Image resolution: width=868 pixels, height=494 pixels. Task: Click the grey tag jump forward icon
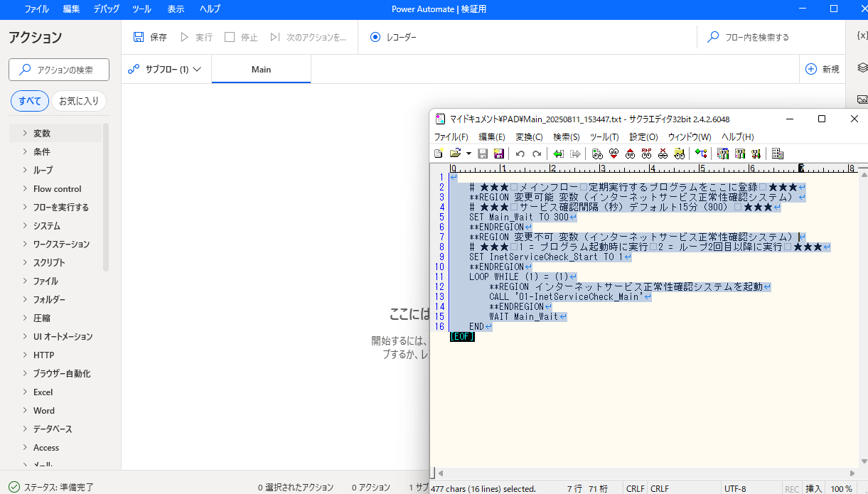click(575, 154)
